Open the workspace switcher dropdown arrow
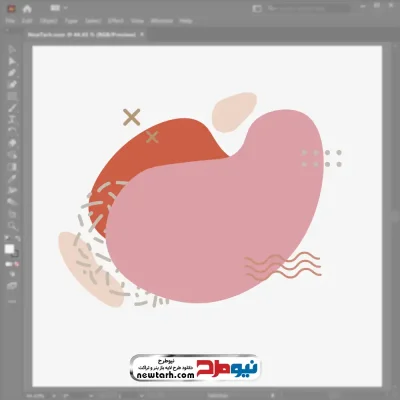400x400 pixels. (66, 8)
